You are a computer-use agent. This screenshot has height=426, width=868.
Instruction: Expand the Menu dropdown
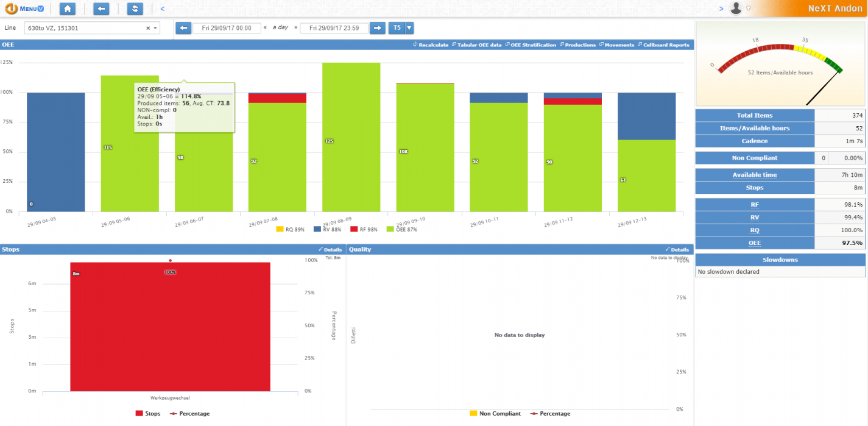pyautogui.click(x=32, y=9)
